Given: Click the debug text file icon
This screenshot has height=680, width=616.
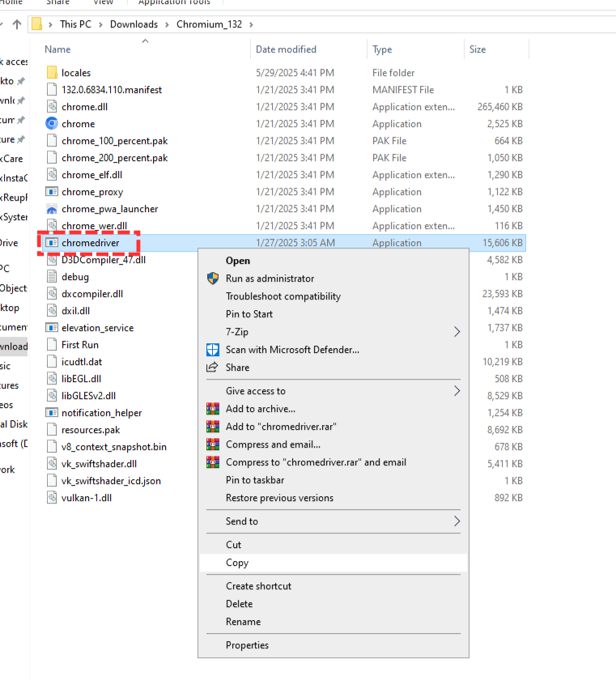Looking at the screenshot, I should click(52, 277).
